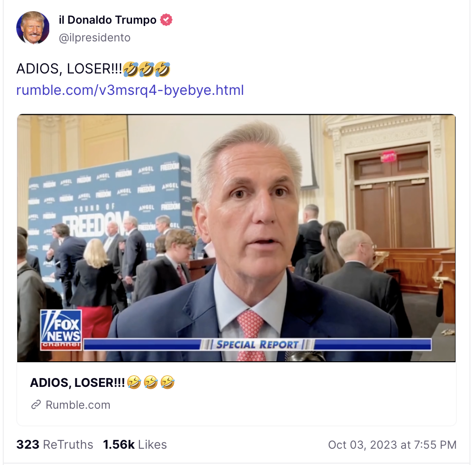Click the Fox News channel logo
The image size is (476, 465).
(x=61, y=330)
